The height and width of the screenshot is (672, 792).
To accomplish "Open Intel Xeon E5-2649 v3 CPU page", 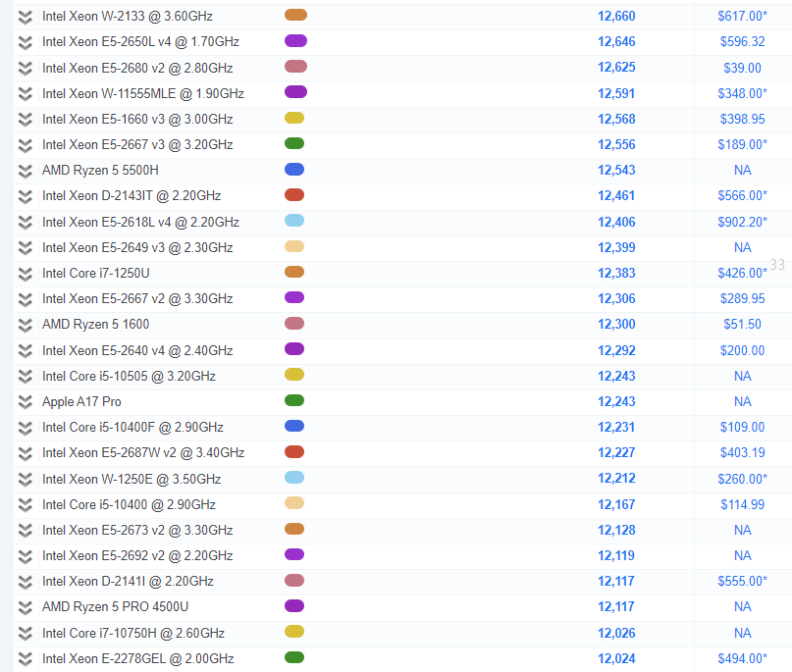I will pyautogui.click(x=137, y=248).
